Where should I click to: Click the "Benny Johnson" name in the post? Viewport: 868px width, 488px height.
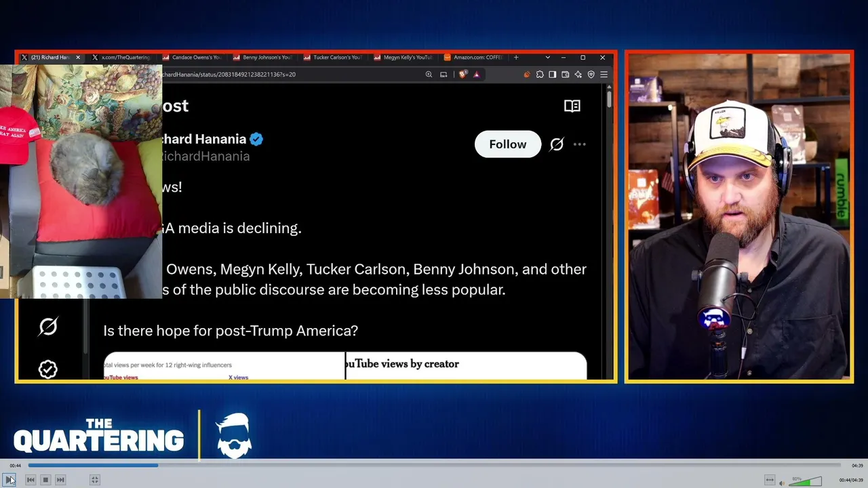click(464, 269)
